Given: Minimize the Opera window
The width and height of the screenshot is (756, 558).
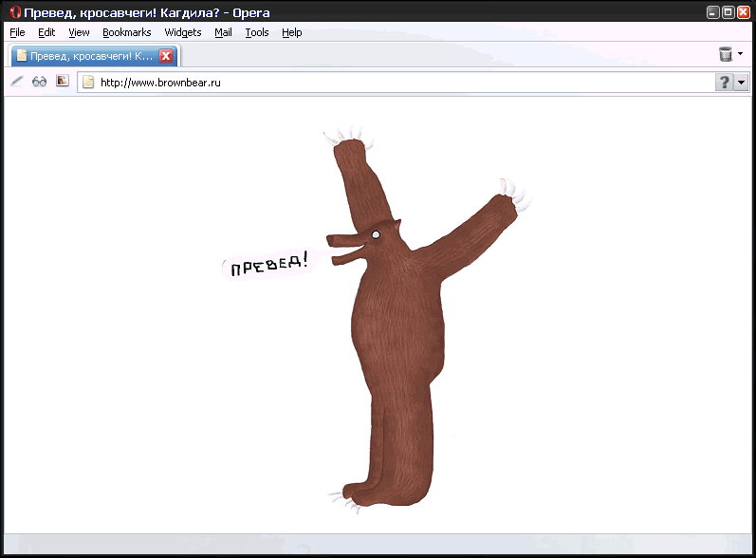Looking at the screenshot, I should point(713,12).
